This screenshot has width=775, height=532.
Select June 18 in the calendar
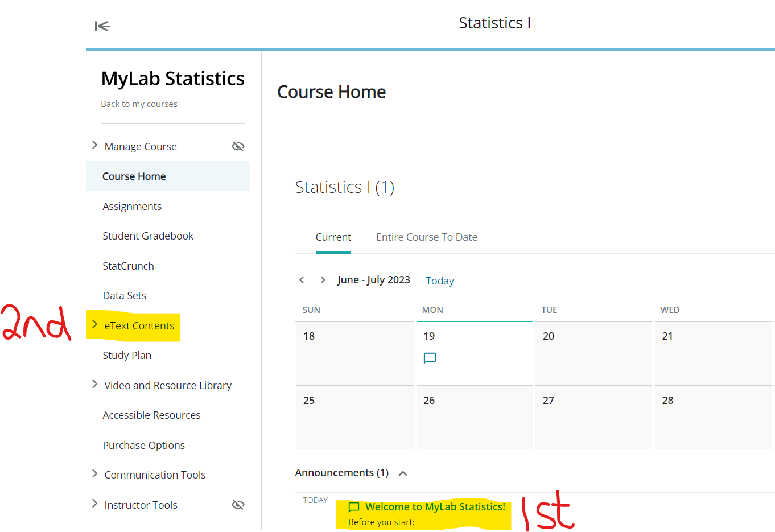(x=354, y=353)
